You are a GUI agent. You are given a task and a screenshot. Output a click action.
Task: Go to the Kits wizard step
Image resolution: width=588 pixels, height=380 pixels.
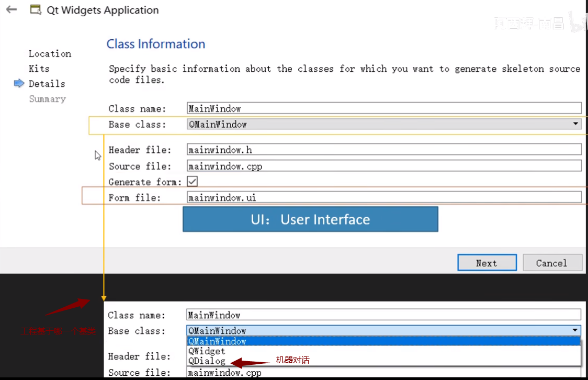click(x=39, y=69)
